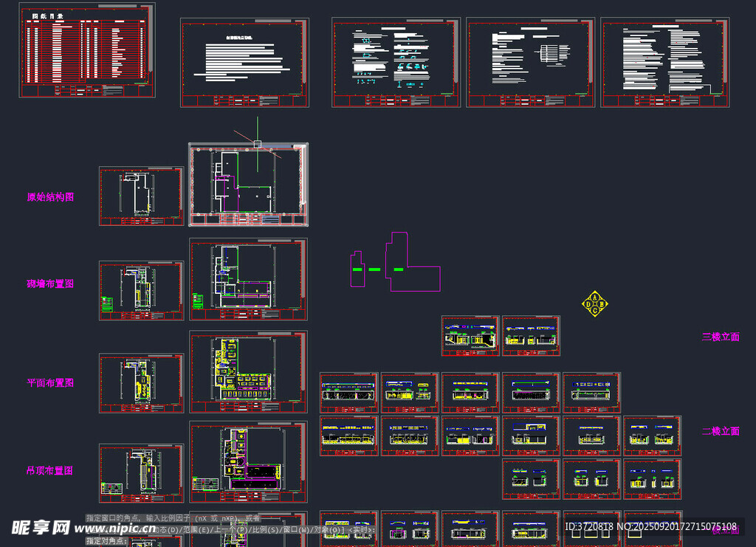Click the 二楼立面 label text

(x=721, y=431)
